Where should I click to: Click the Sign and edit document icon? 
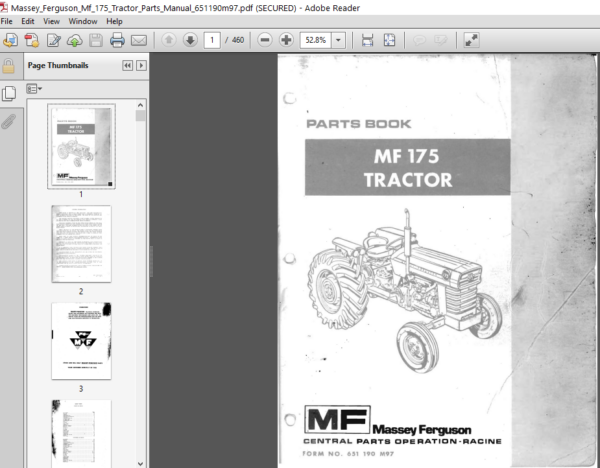(x=54, y=40)
